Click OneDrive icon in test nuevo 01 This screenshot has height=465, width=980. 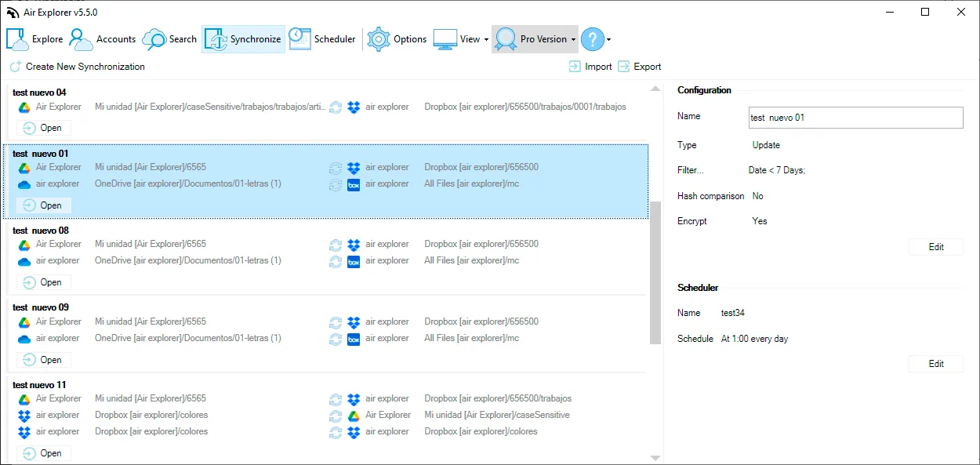click(x=24, y=184)
